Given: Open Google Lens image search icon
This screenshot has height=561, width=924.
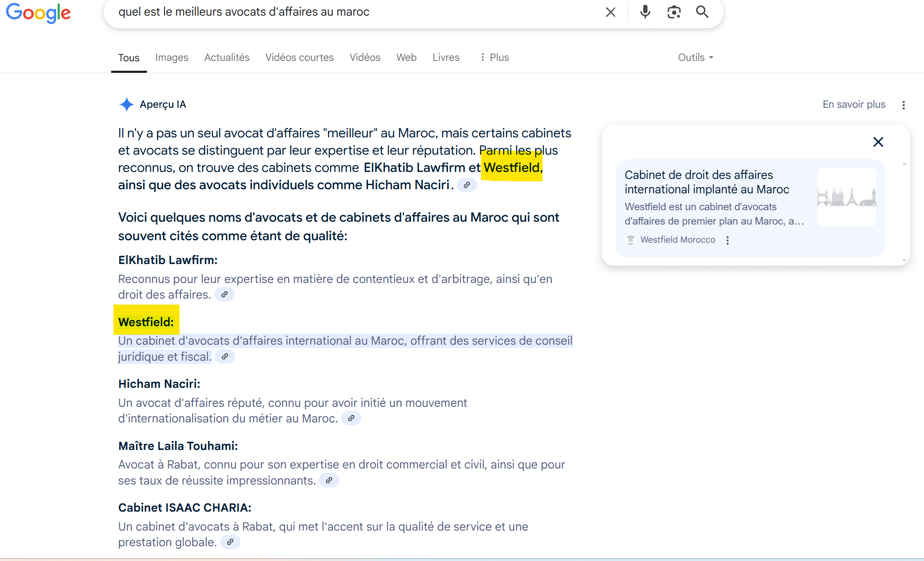Looking at the screenshot, I should click(x=674, y=12).
